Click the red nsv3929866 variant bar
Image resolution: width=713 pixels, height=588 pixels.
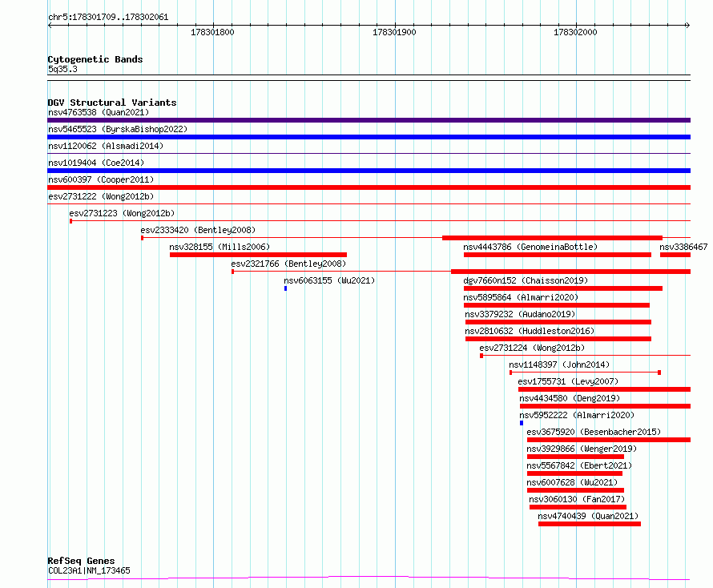(x=576, y=457)
